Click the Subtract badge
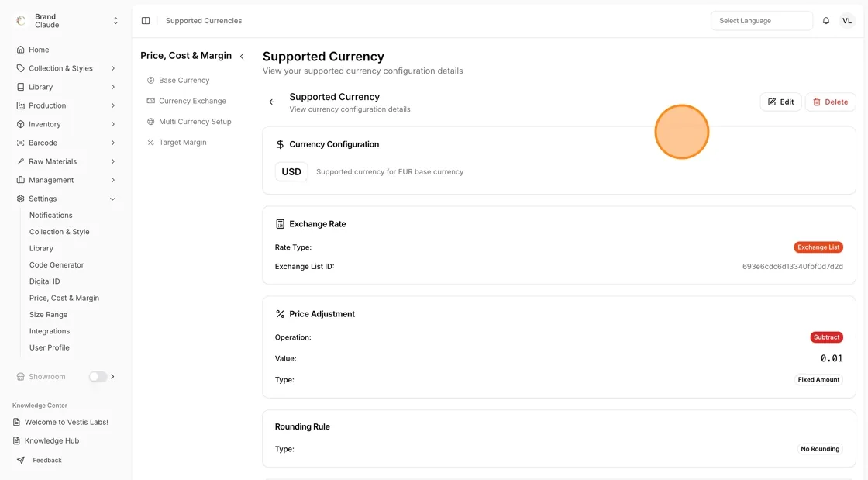The width and height of the screenshot is (868, 480). (826, 337)
